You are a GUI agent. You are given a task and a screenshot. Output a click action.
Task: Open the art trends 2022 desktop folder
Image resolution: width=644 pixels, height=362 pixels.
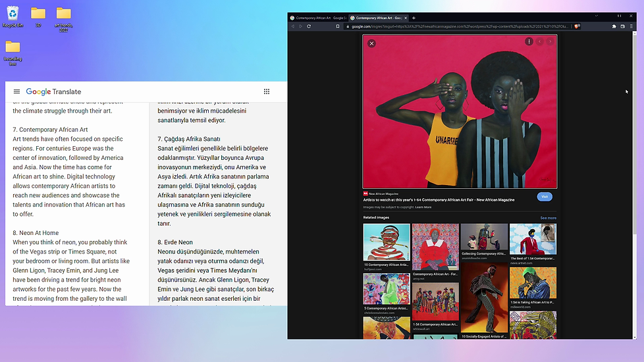tap(63, 19)
